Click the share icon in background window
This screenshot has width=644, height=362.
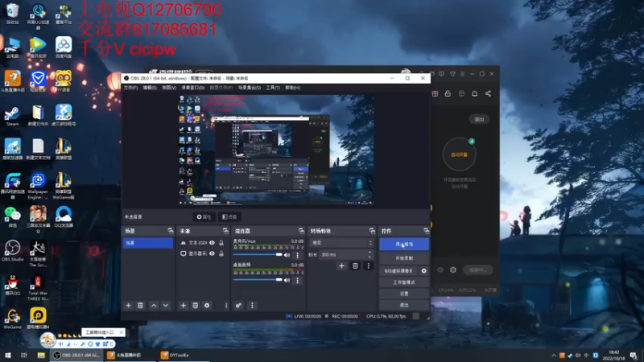(x=488, y=93)
